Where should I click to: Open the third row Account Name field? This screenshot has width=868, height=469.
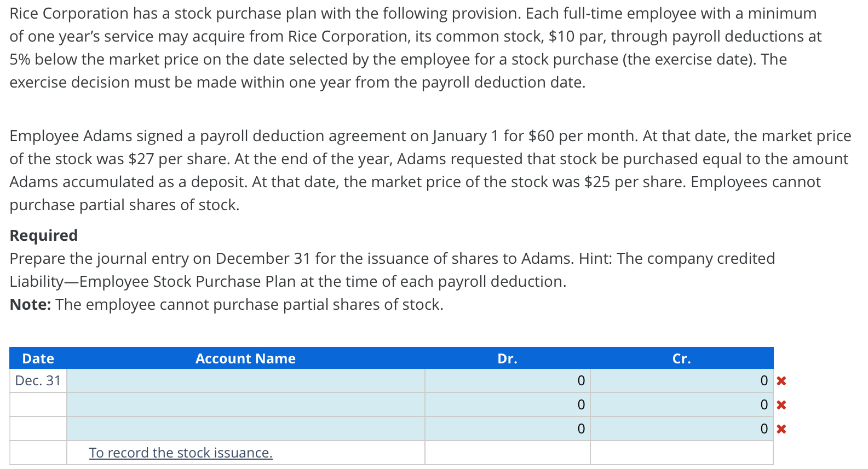(245, 429)
